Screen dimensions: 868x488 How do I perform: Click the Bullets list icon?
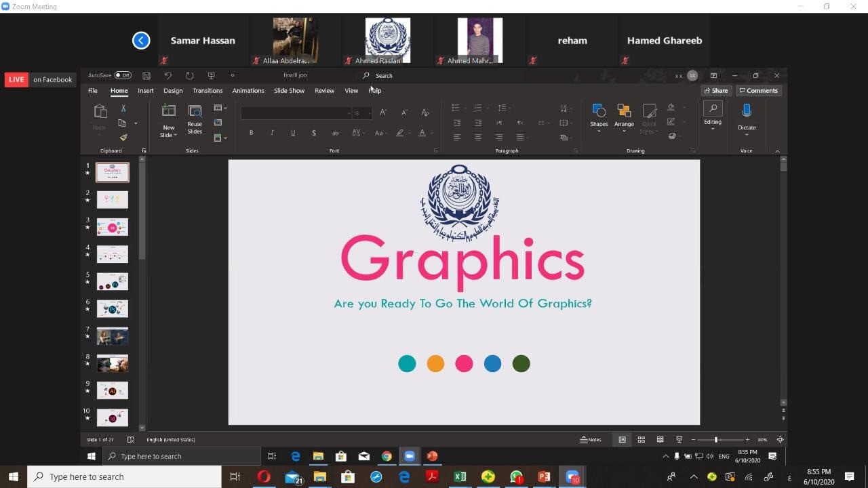456,108
